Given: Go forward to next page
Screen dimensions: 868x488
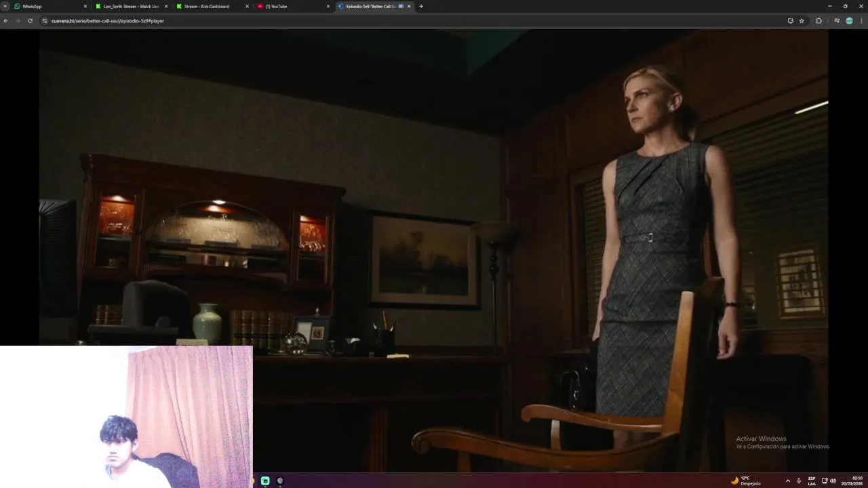Looking at the screenshot, I should 18,21.
